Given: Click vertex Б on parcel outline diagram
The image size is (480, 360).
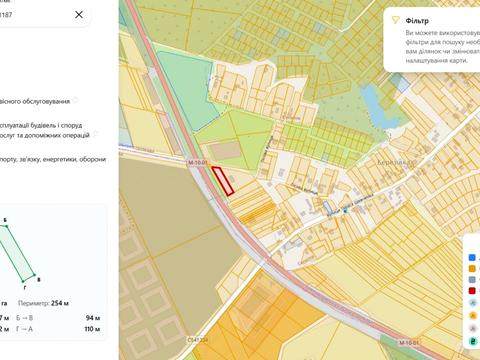Looking at the screenshot, I should (7, 226).
